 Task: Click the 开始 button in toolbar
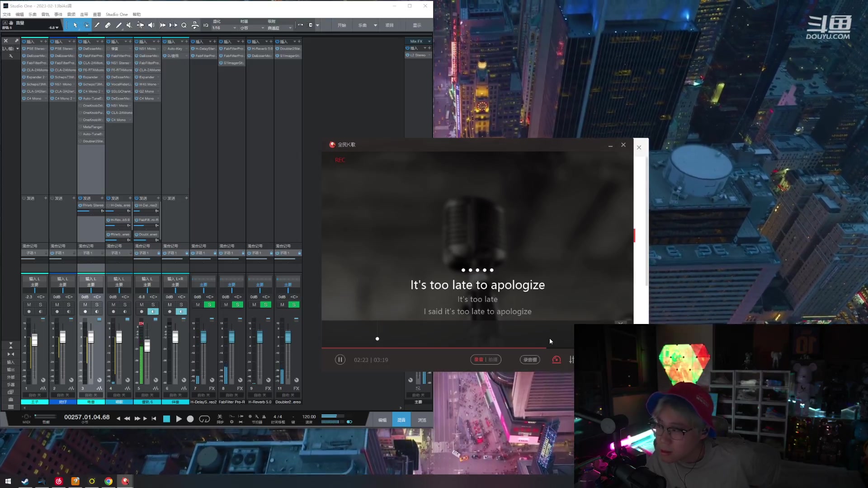342,25
